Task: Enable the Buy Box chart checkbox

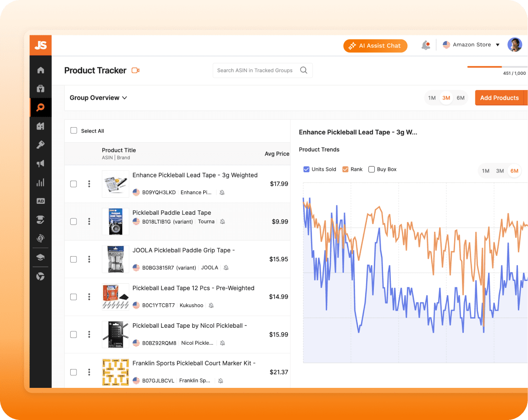Action: (x=372, y=169)
